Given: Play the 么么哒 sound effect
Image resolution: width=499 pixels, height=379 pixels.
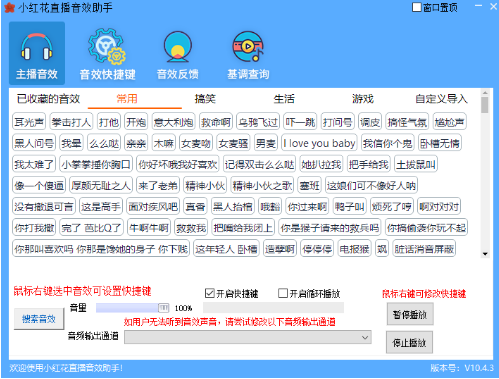Looking at the screenshot, I should coord(104,143).
